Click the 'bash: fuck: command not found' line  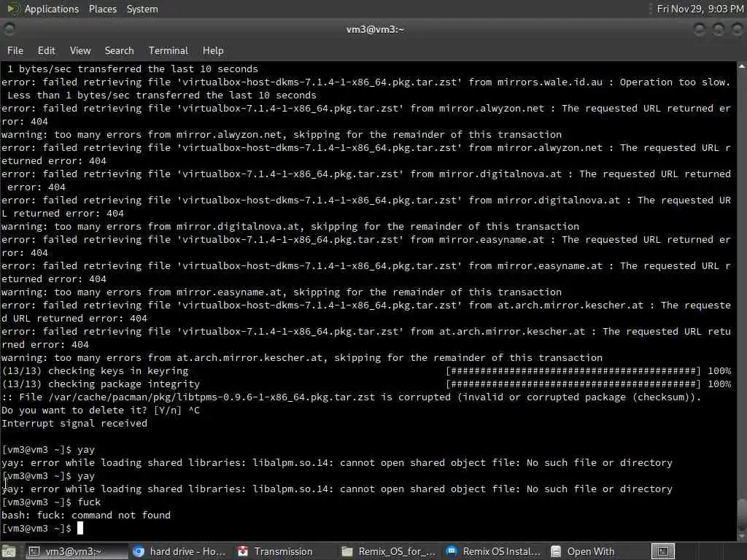point(86,516)
